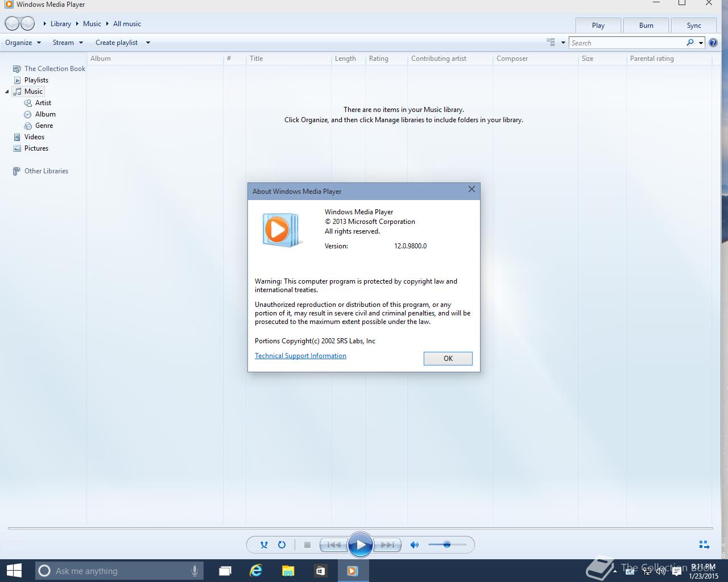Expand the View options dropdown arrow
This screenshot has height=582, width=728.
[x=563, y=43]
